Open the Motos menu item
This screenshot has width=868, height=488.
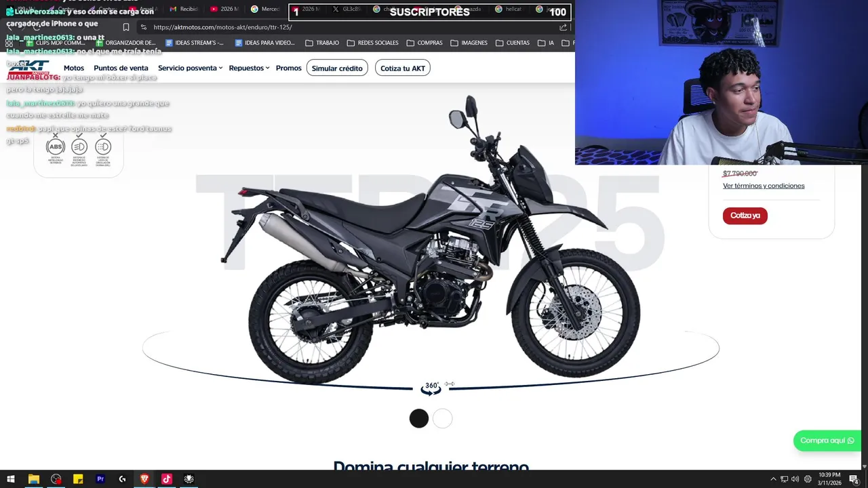74,68
